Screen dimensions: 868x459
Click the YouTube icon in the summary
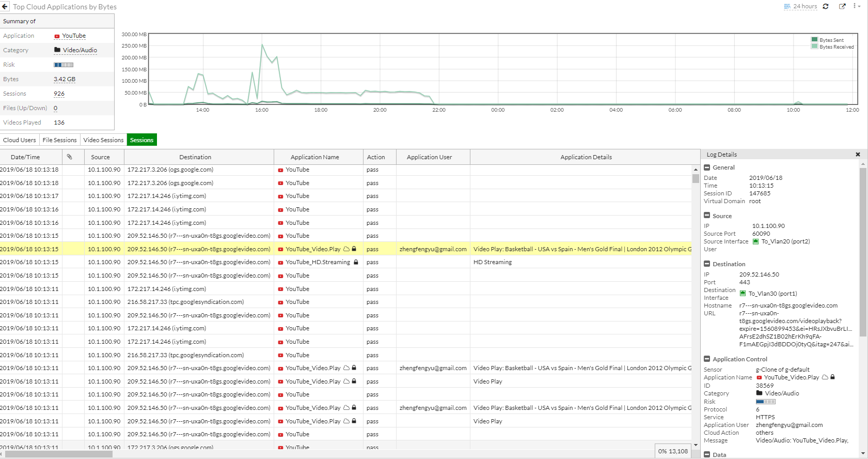pyautogui.click(x=57, y=36)
